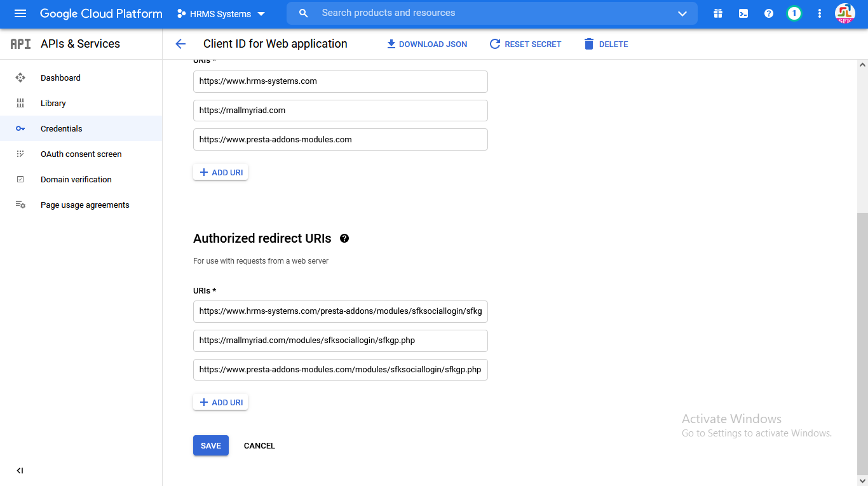This screenshot has width=868, height=486.
Task: Click the Dashboard sidebar icon
Action: [x=20, y=78]
